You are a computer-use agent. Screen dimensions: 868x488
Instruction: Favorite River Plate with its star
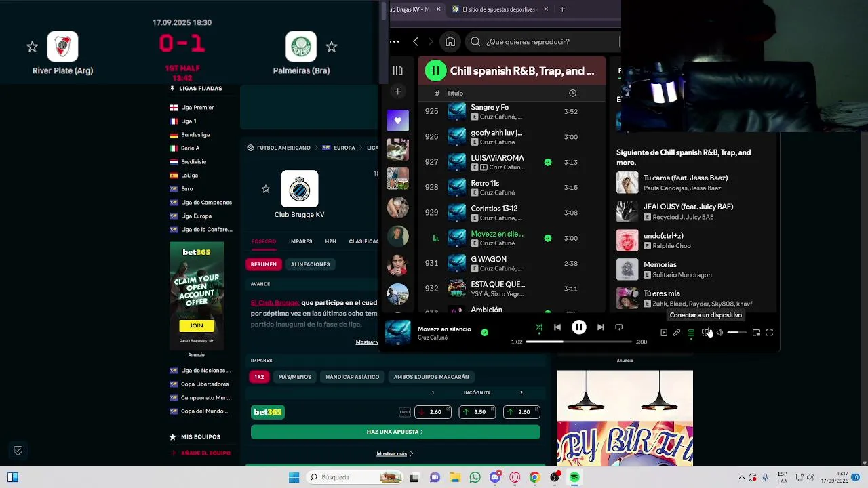click(x=32, y=47)
